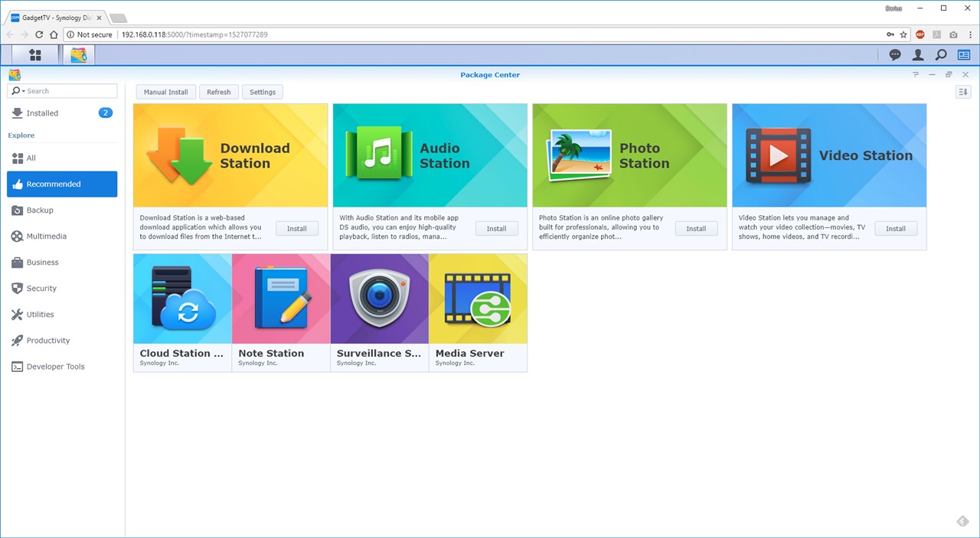Open the notifications chat bubble icon
The height and width of the screenshot is (538, 980).
894,55
